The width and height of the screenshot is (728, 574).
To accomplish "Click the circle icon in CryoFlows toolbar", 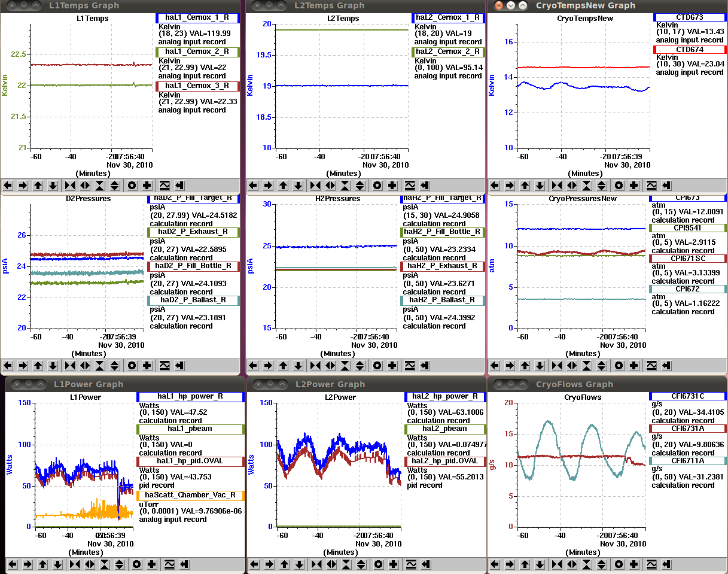I will [619, 564].
